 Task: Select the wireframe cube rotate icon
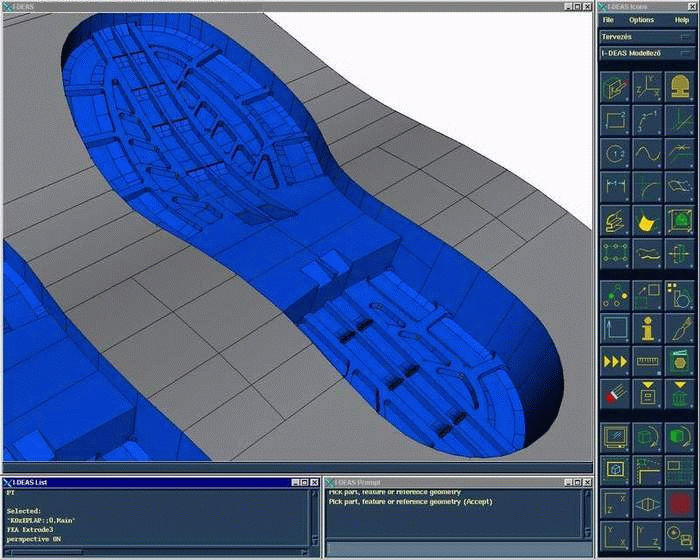[x=647, y=437]
